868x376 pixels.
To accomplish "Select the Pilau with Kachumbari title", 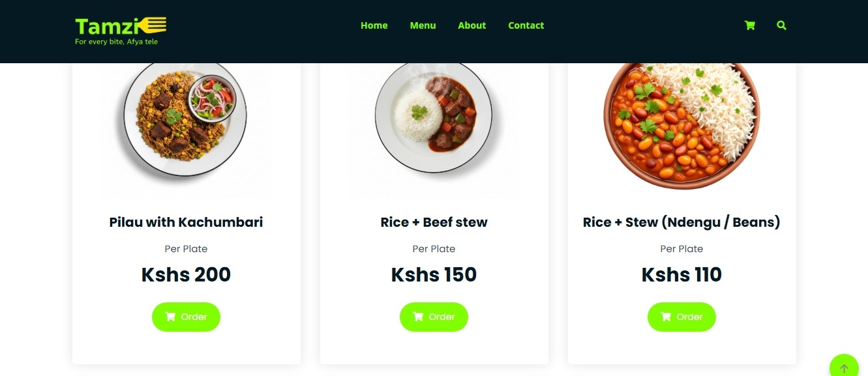I will point(186,222).
